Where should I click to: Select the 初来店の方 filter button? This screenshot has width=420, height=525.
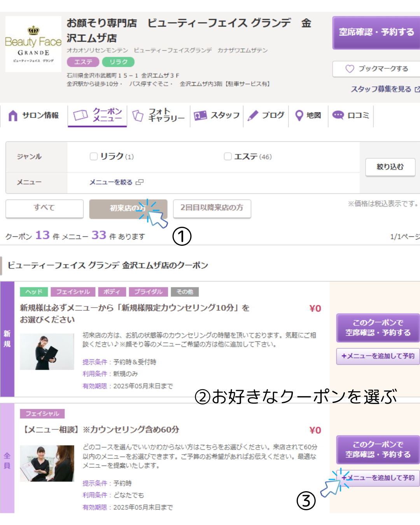pyautogui.click(x=128, y=209)
